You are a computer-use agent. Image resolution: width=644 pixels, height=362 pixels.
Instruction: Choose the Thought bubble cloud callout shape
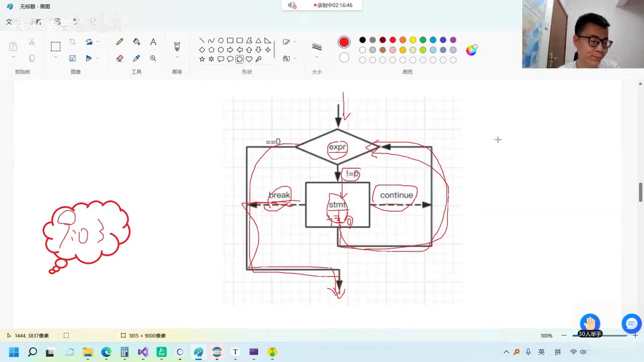click(x=239, y=59)
